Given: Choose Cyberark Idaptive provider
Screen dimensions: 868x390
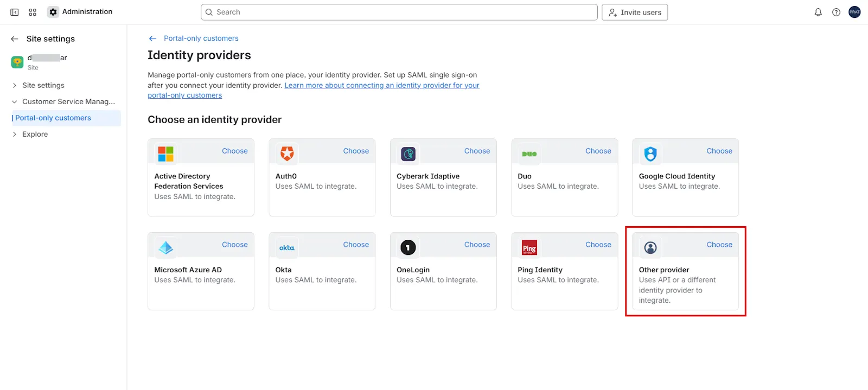Looking at the screenshot, I should click(x=477, y=151).
